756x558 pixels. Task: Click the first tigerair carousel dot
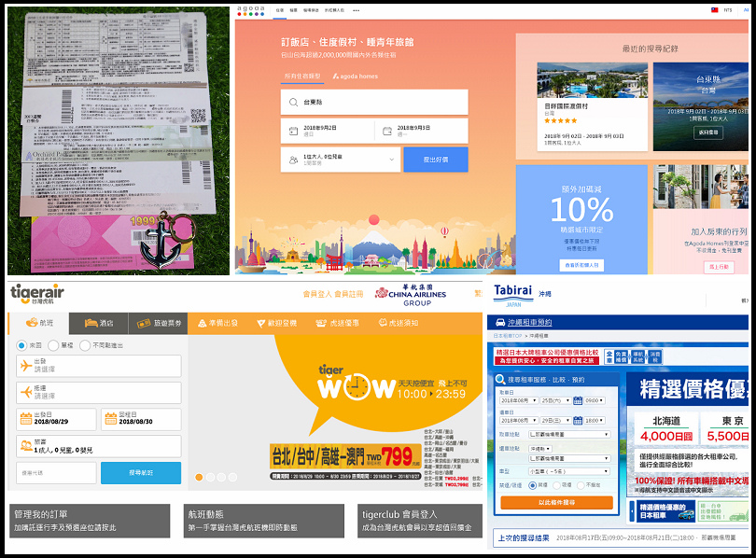pos(199,477)
